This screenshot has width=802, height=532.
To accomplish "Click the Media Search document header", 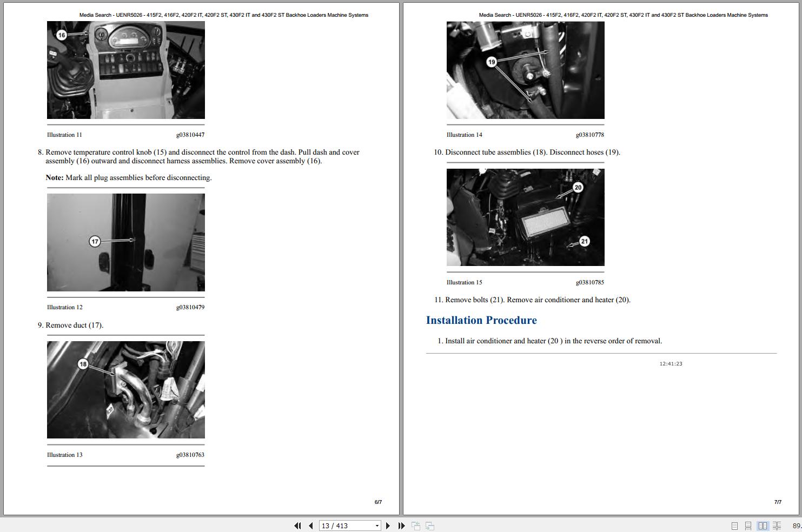I will click(224, 15).
